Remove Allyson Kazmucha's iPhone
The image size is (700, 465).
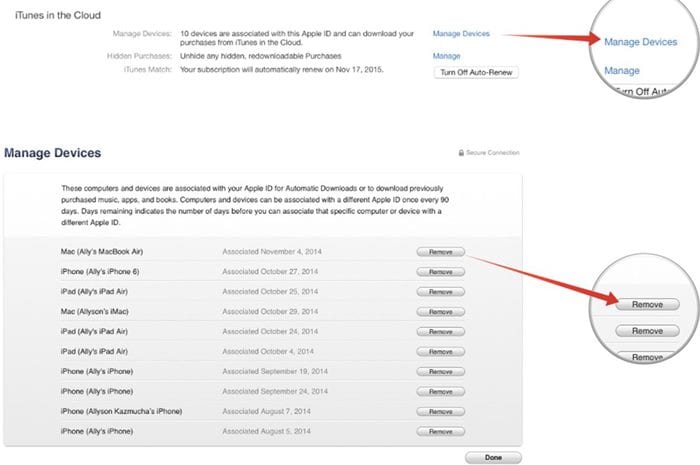(441, 411)
